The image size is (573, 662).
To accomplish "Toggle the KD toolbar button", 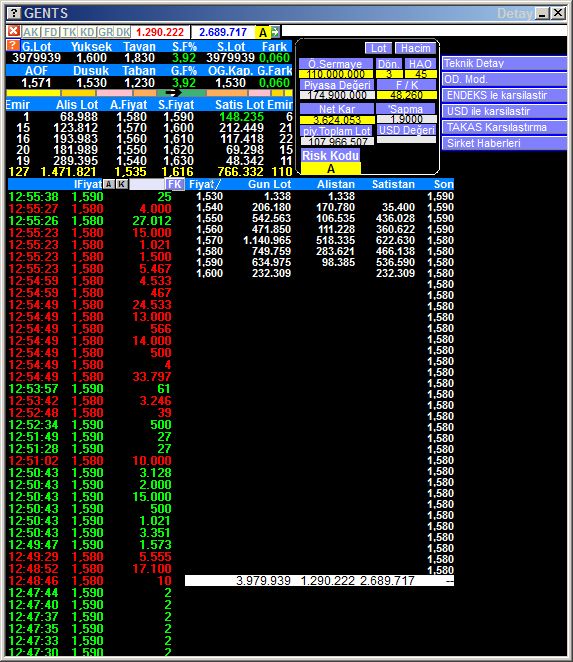I will 87,32.
